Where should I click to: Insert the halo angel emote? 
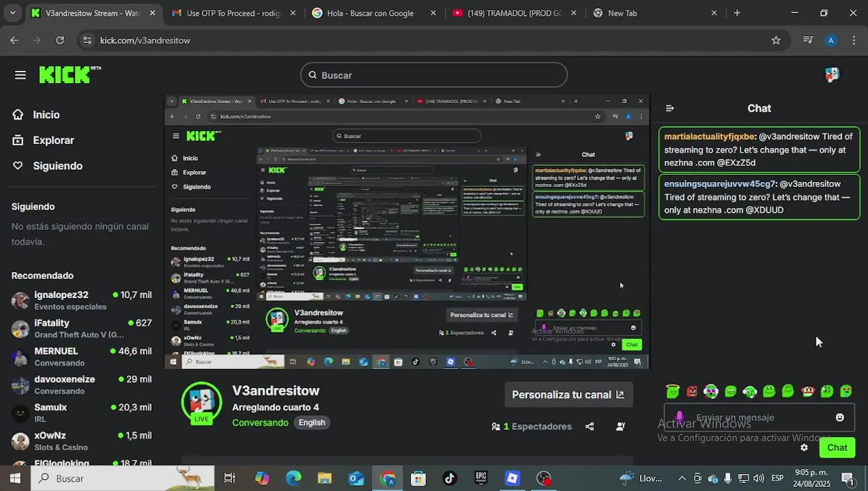point(673,391)
